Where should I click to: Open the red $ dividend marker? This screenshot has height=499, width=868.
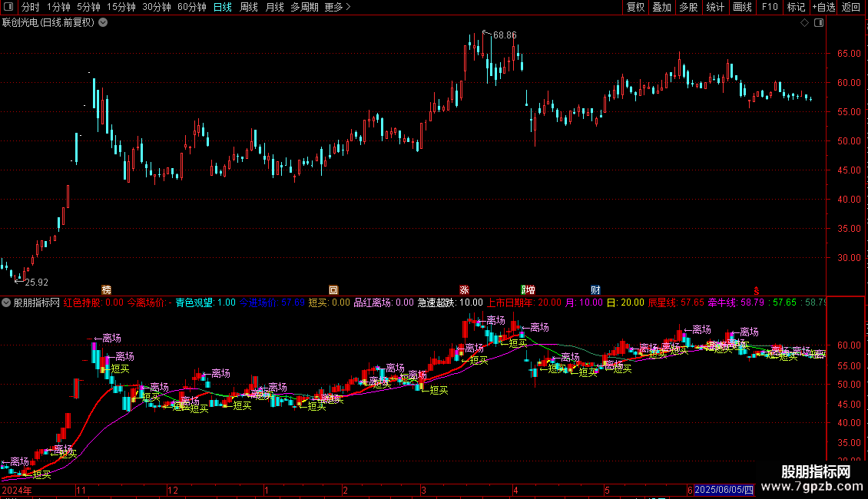[756, 291]
